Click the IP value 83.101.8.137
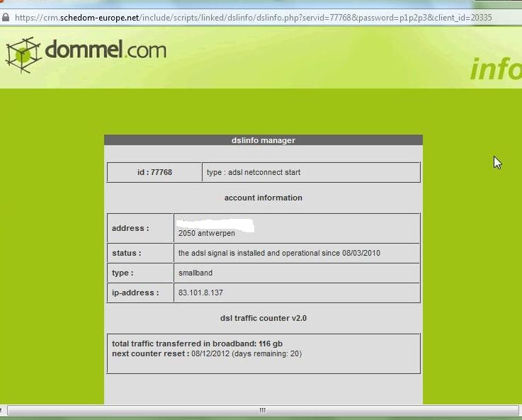 (200, 293)
